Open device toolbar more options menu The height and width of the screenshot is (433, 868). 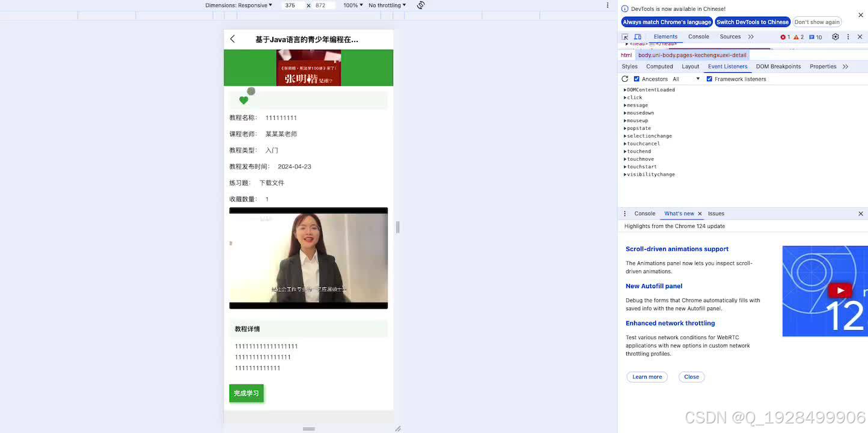608,5
